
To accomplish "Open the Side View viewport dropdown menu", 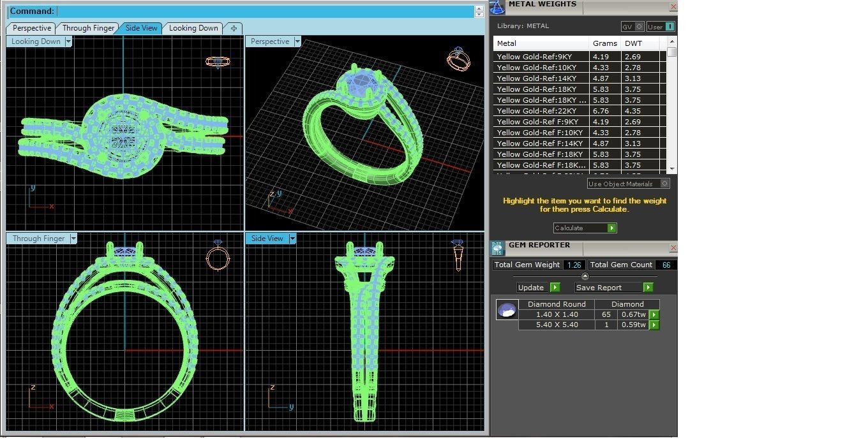I will [x=292, y=238].
